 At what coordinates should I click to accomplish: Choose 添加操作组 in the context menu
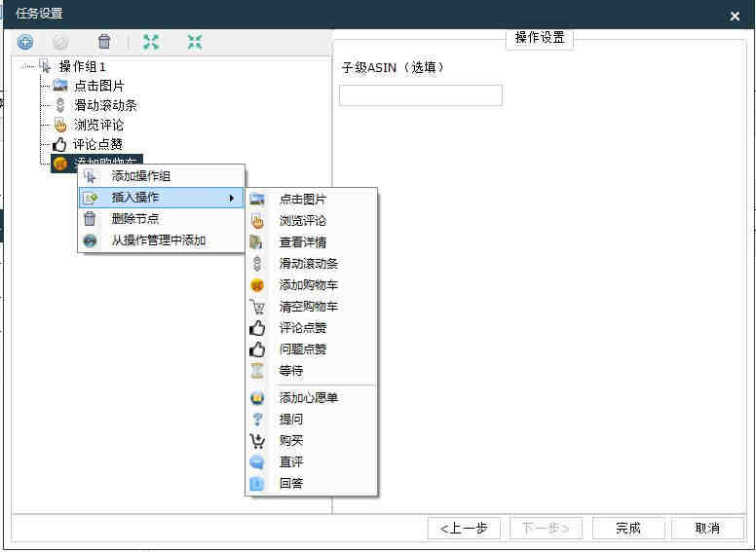tap(161, 176)
